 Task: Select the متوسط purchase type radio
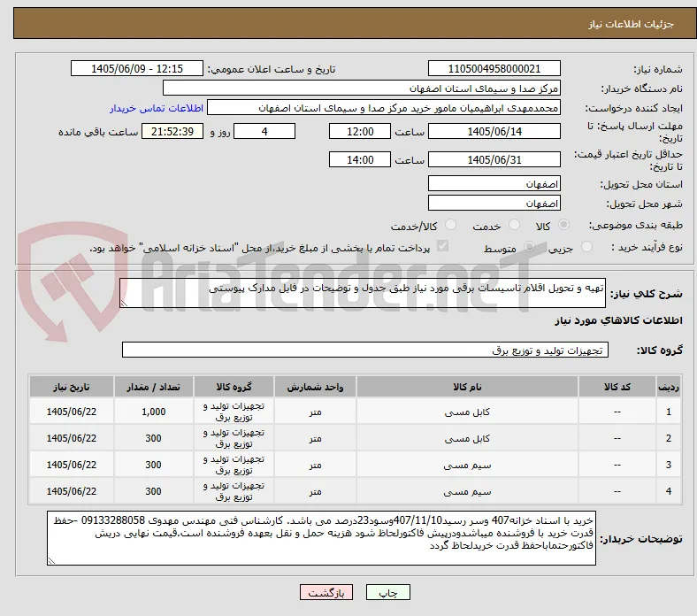coord(529,246)
